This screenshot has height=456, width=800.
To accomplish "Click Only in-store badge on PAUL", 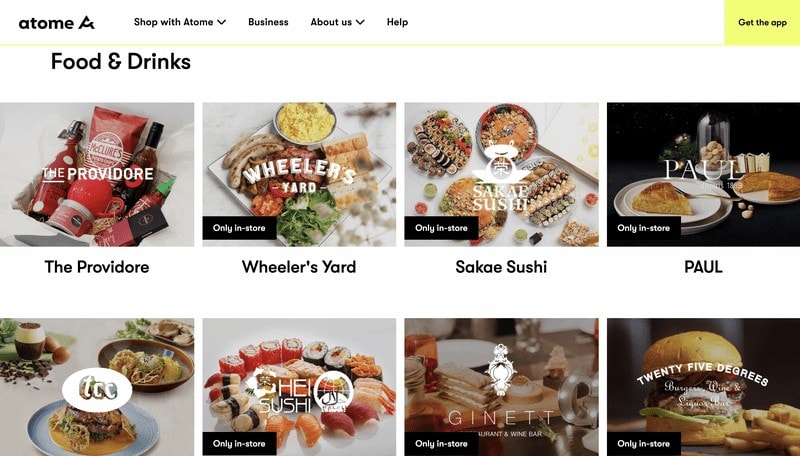I will pyautogui.click(x=644, y=228).
